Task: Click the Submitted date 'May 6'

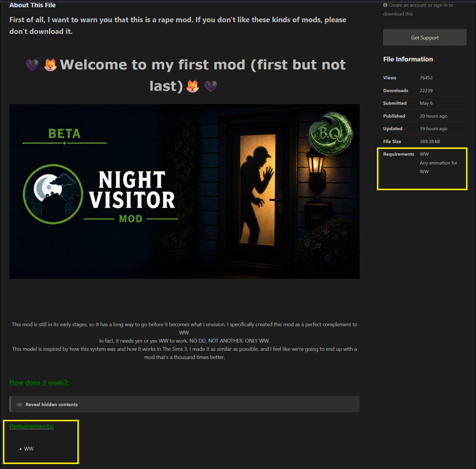Action: [x=426, y=103]
